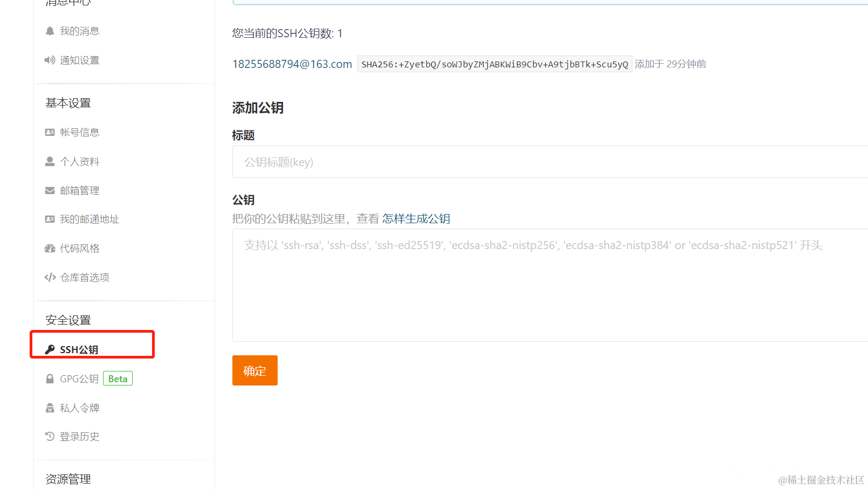Select the 资源管理 section header

tap(68, 479)
